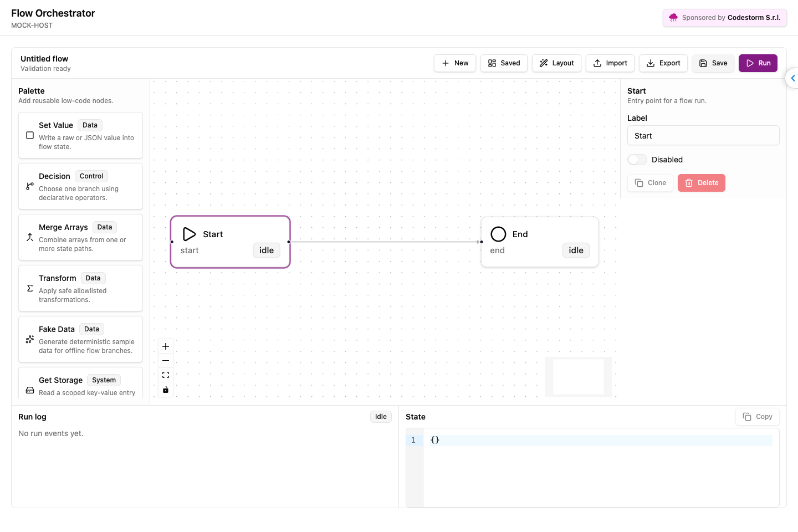Click the idle badge on End node

coord(576,250)
